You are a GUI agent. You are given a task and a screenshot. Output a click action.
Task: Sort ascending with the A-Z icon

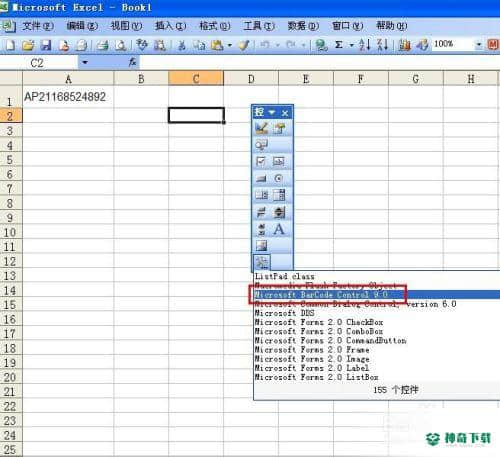click(365, 44)
